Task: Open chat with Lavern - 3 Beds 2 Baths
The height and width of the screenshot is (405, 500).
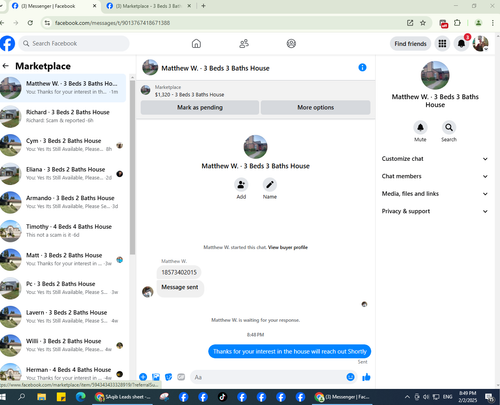Action: [x=63, y=317]
